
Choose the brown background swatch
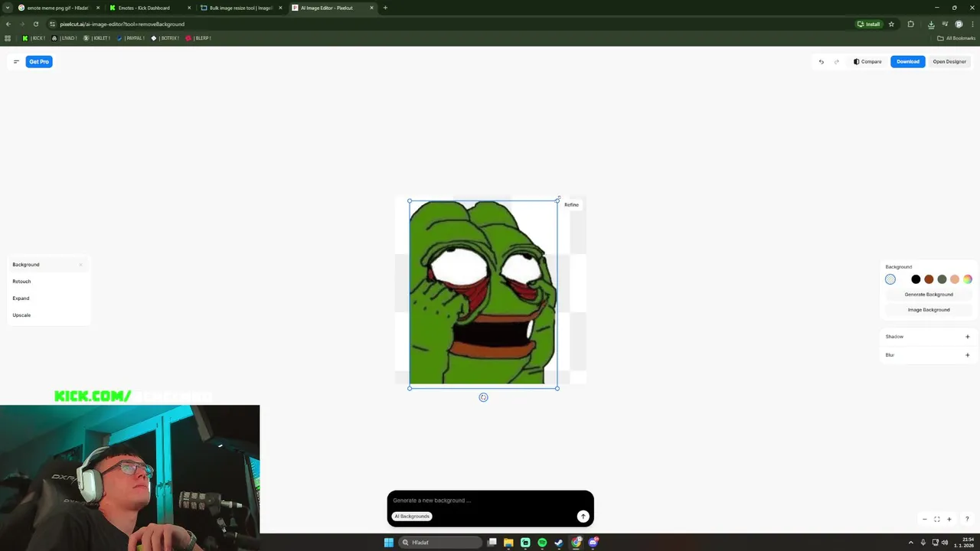929,279
